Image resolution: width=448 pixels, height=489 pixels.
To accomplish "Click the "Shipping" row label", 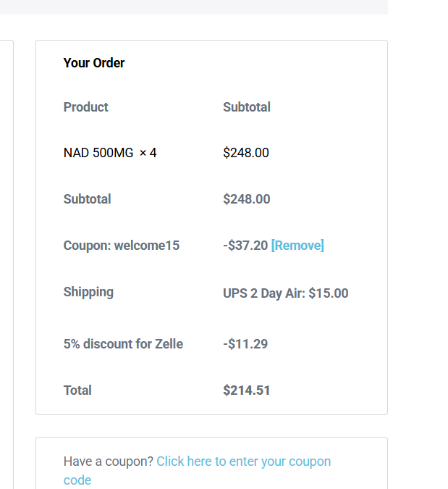I will click(x=88, y=292).
